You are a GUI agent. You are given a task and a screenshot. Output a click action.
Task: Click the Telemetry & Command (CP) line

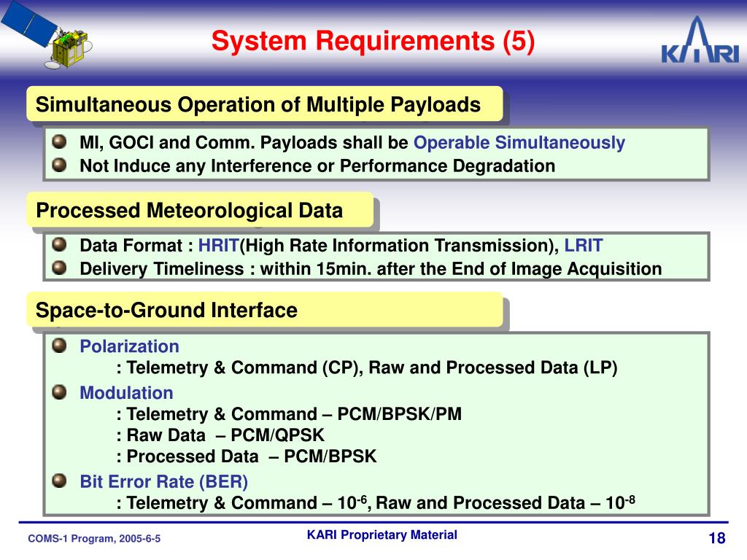tap(367, 367)
